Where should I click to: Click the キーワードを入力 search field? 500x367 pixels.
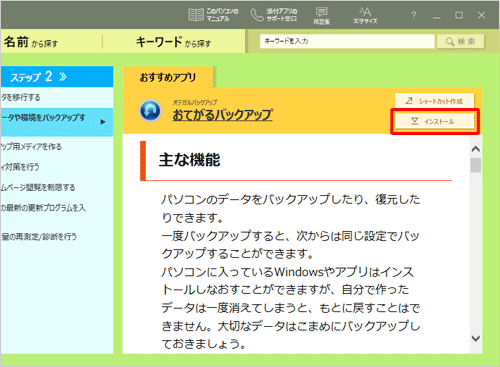[x=347, y=41]
